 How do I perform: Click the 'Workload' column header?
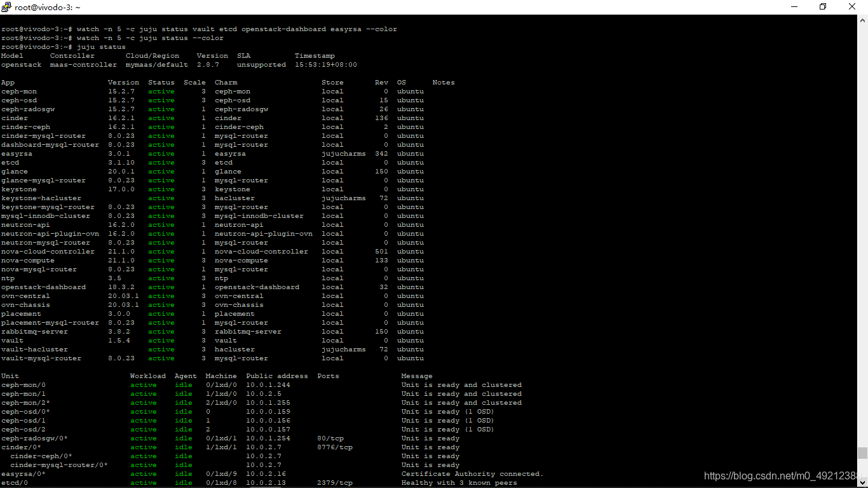pos(148,376)
